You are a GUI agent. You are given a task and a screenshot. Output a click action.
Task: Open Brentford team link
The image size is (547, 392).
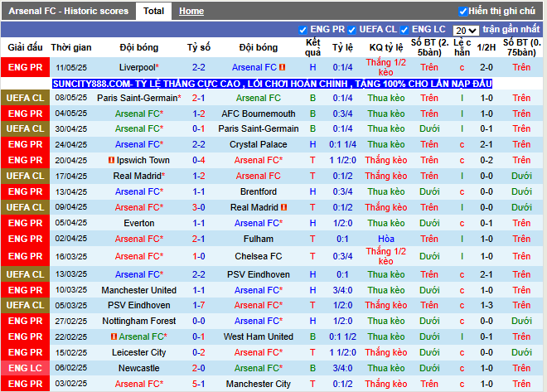pyautogui.click(x=258, y=191)
